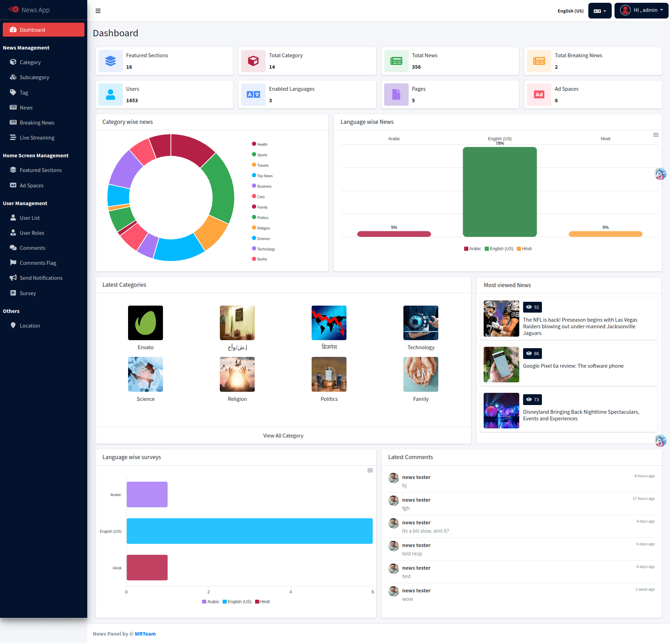Viewport: 670px width, 644px height.
Task: Open the language translate dropdown
Action: tap(600, 11)
